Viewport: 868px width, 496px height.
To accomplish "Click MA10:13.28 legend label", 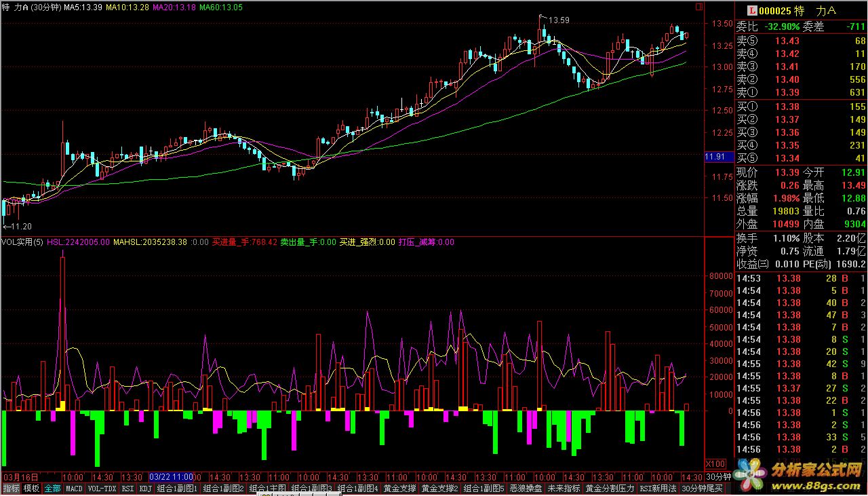I will [x=128, y=7].
